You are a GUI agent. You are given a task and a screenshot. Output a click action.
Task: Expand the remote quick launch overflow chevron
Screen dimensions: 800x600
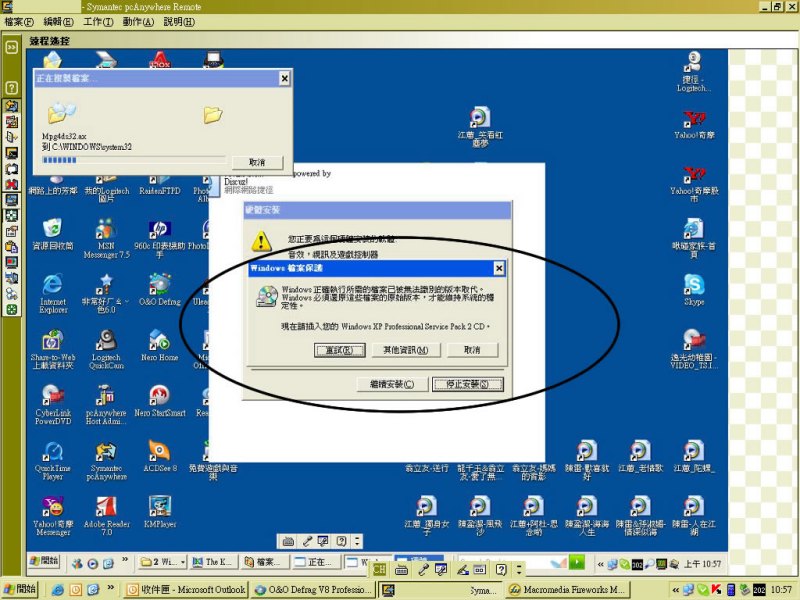pyautogui.click(x=124, y=560)
